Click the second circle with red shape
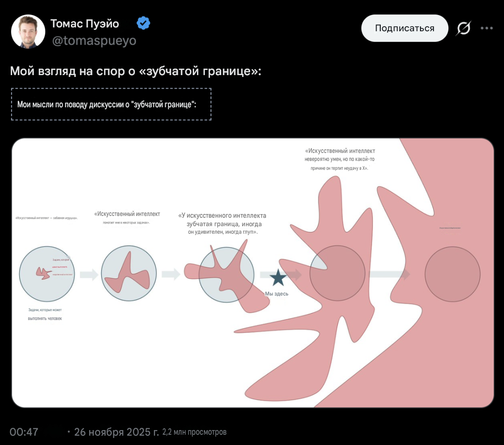 [x=129, y=273]
